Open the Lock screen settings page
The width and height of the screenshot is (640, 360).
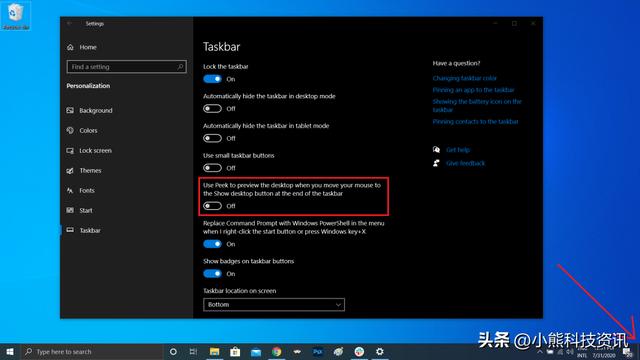point(95,151)
